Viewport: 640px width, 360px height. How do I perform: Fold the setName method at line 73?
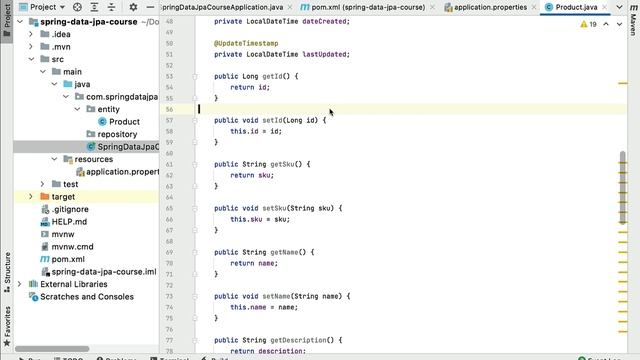195,296
